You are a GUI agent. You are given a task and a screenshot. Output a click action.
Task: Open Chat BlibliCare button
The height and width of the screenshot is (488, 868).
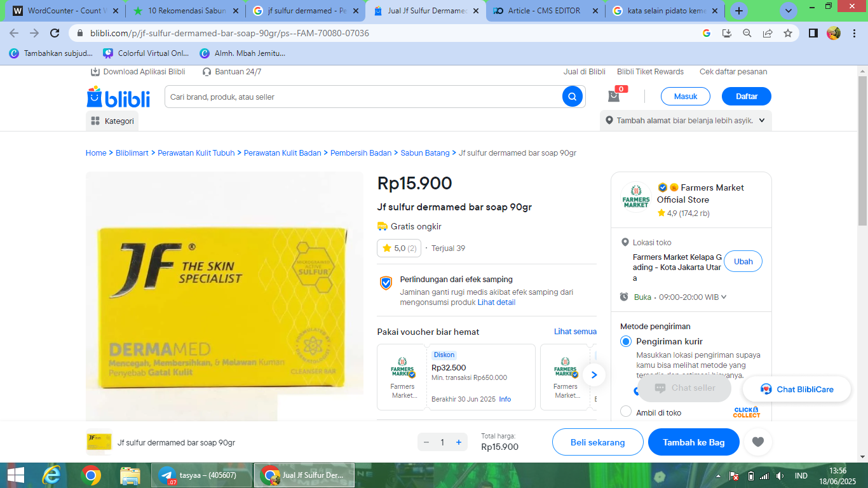pyautogui.click(x=797, y=389)
